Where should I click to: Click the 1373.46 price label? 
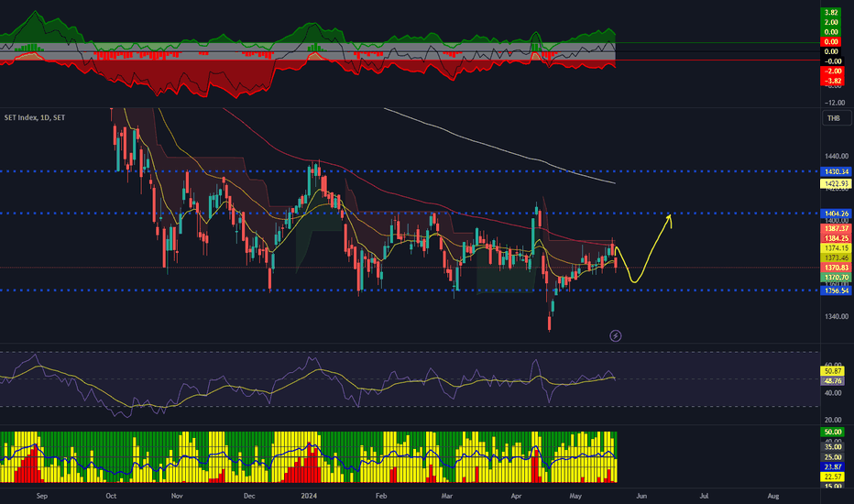pos(836,257)
